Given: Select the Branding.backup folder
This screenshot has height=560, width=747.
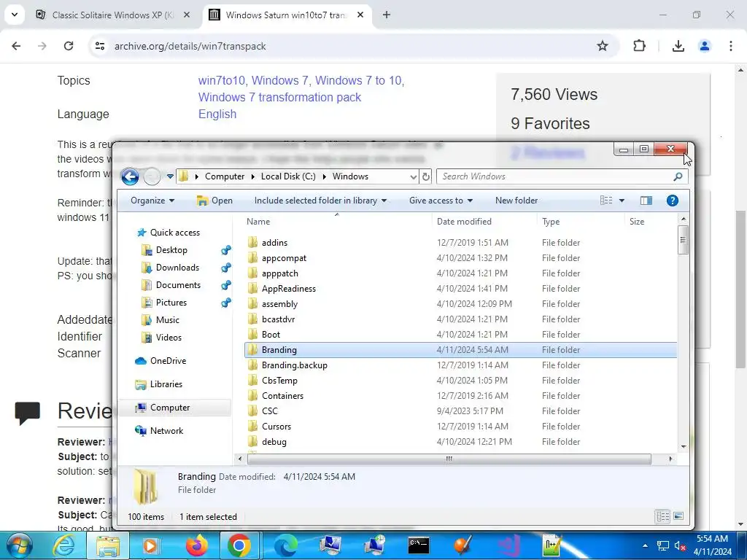Looking at the screenshot, I should click(x=460, y=365).
